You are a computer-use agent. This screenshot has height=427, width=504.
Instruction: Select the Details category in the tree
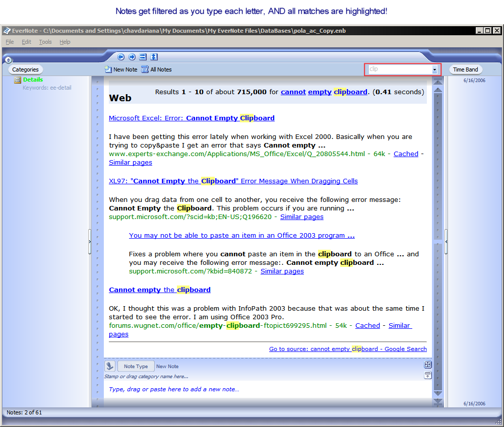tap(33, 80)
